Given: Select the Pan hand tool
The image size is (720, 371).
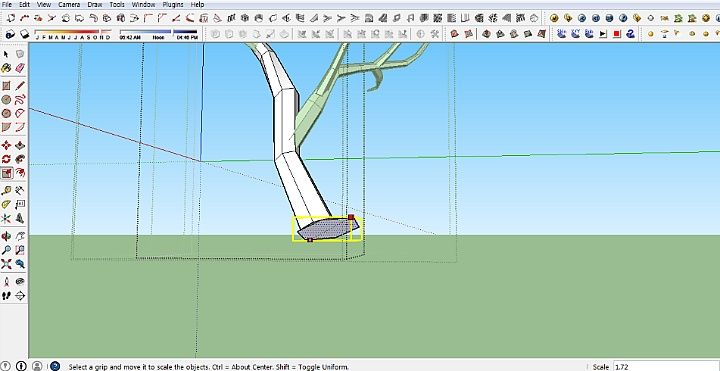Looking at the screenshot, I should [x=20, y=236].
